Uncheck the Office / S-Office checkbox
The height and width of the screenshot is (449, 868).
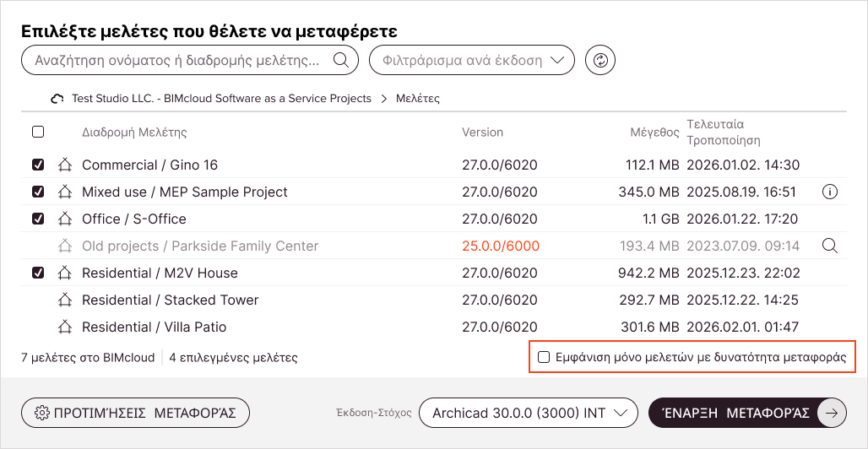[x=38, y=219]
